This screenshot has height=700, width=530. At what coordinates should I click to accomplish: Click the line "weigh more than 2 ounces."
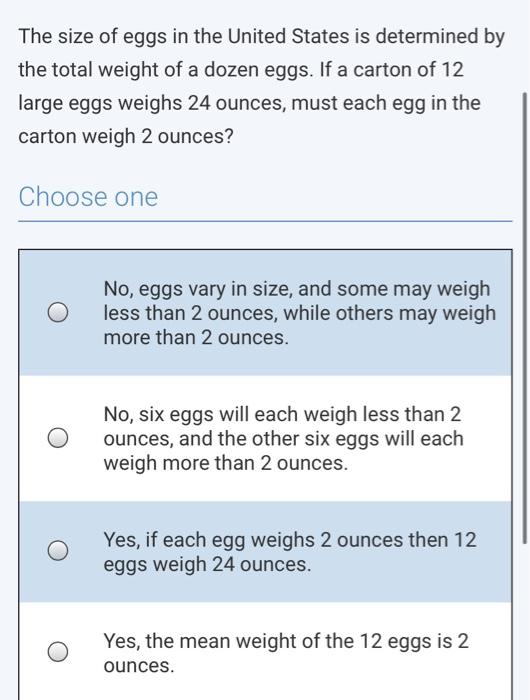225,463
